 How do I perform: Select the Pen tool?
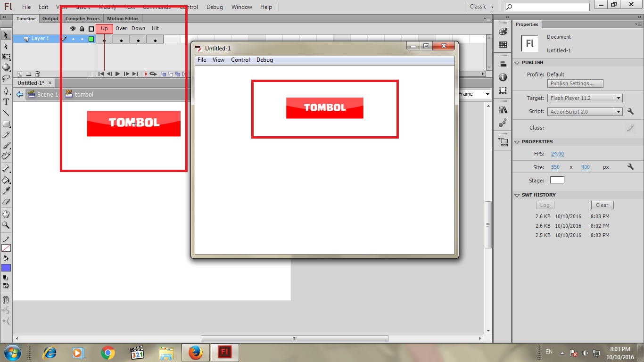click(x=6, y=90)
